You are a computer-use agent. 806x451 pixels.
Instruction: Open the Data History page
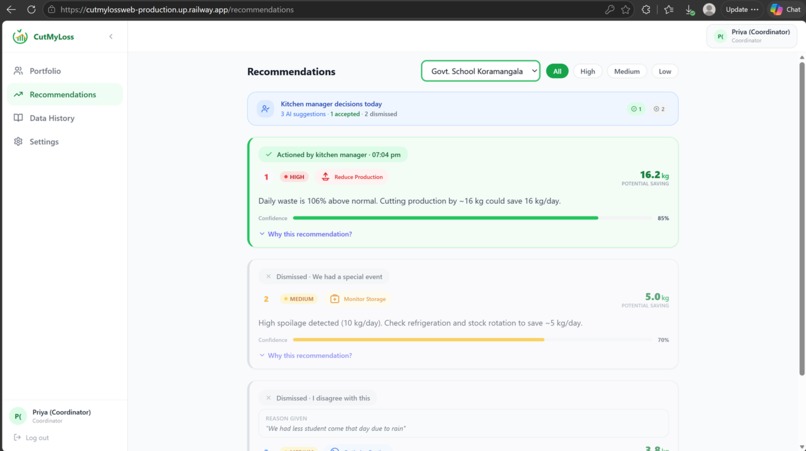(65, 118)
